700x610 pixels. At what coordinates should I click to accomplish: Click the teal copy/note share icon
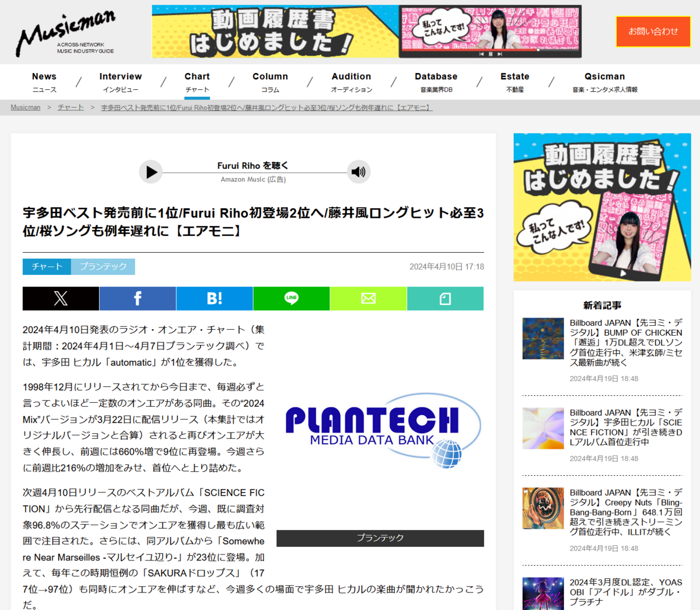(445, 298)
